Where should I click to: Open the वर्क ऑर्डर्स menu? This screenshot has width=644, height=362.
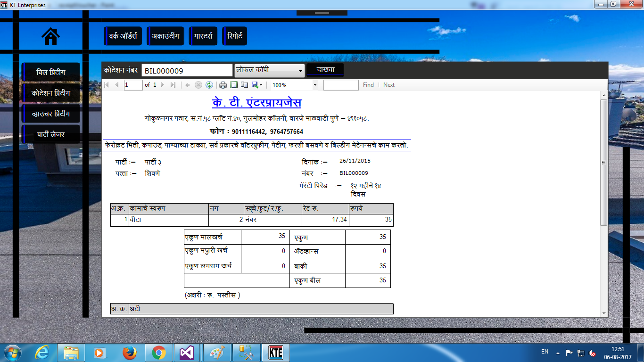click(x=123, y=36)
